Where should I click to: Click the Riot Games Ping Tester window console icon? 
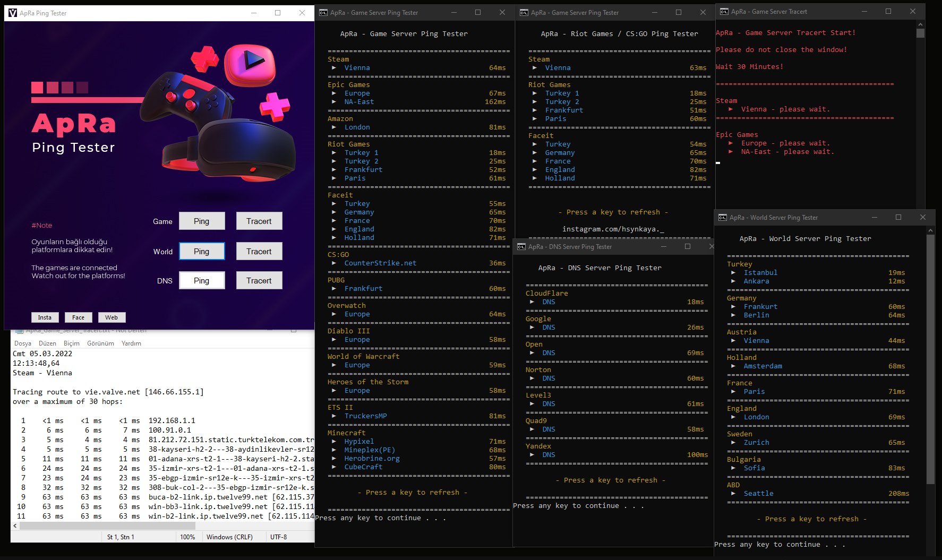coord(524,13)
